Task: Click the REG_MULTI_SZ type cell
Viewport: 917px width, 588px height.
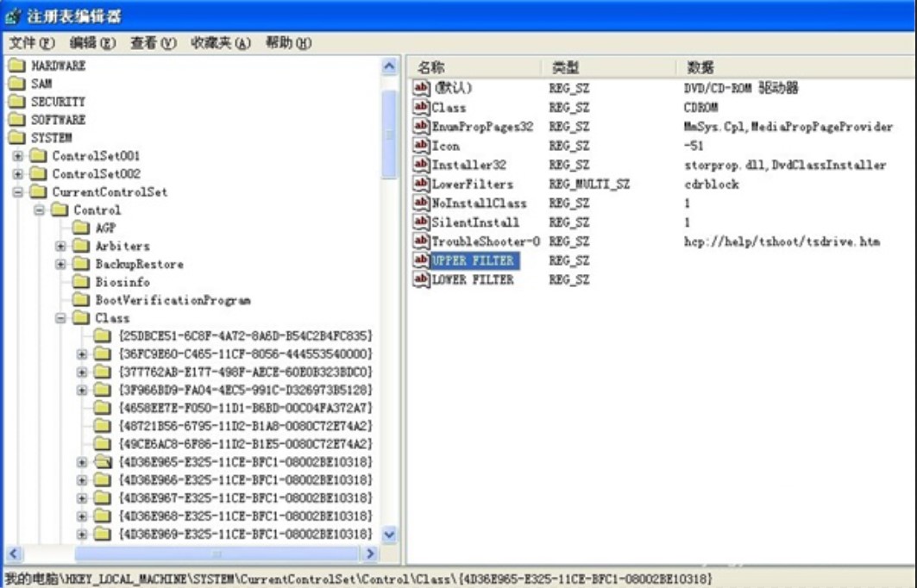Action: coord(589,185)
